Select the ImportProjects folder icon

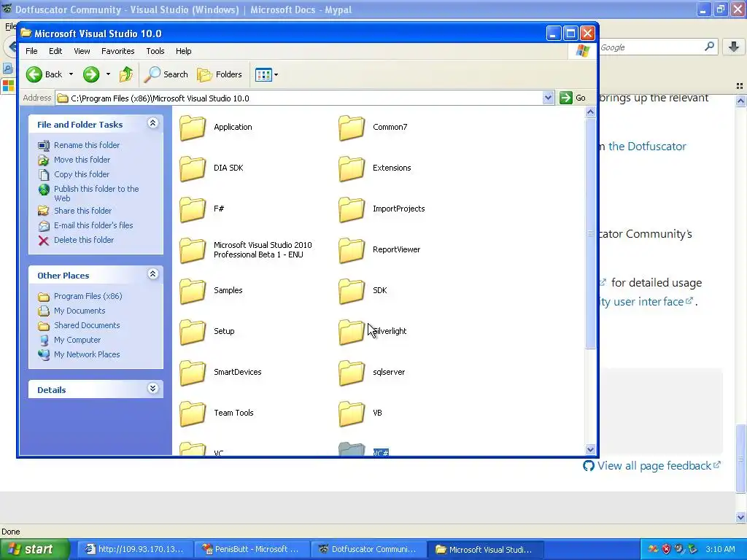(352, 209)
